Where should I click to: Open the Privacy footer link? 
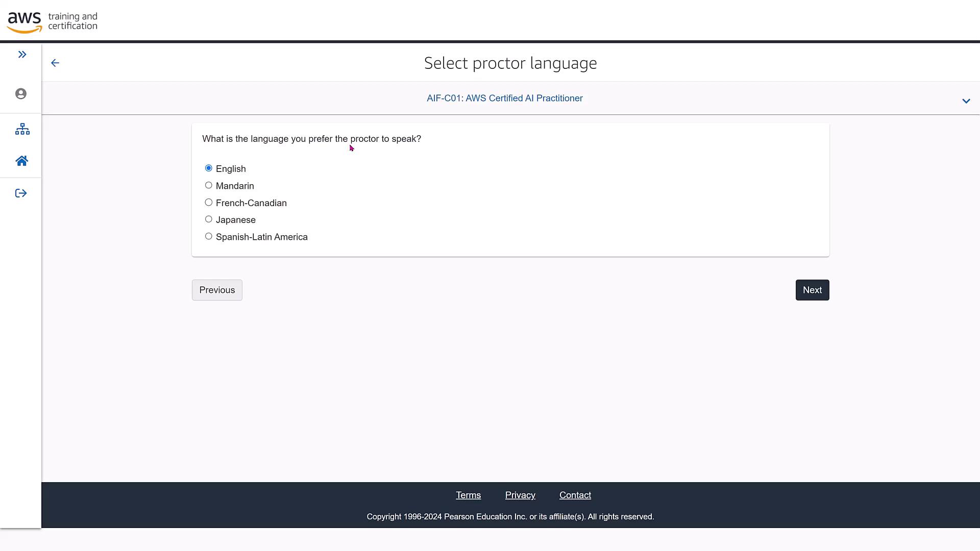520,495
